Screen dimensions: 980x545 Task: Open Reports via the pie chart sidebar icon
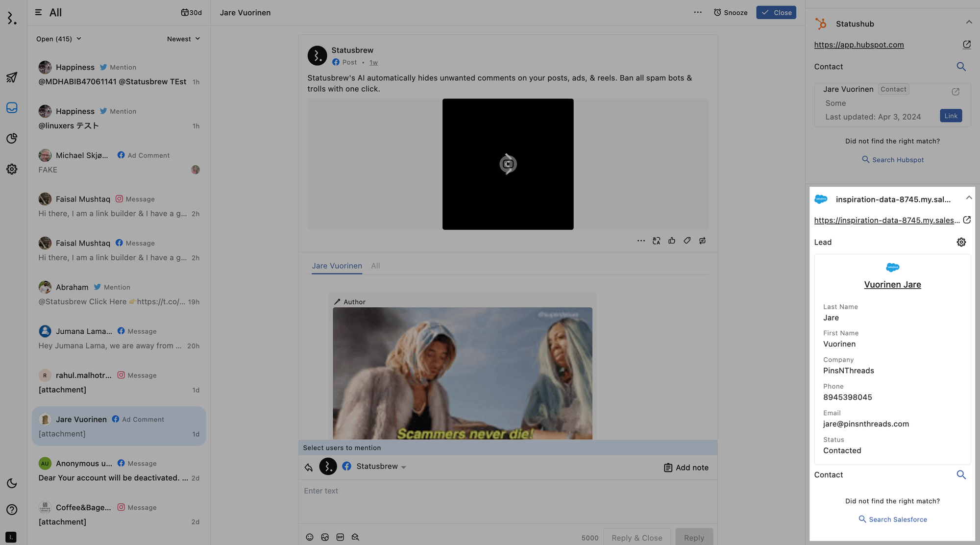(x=12, y=139)
